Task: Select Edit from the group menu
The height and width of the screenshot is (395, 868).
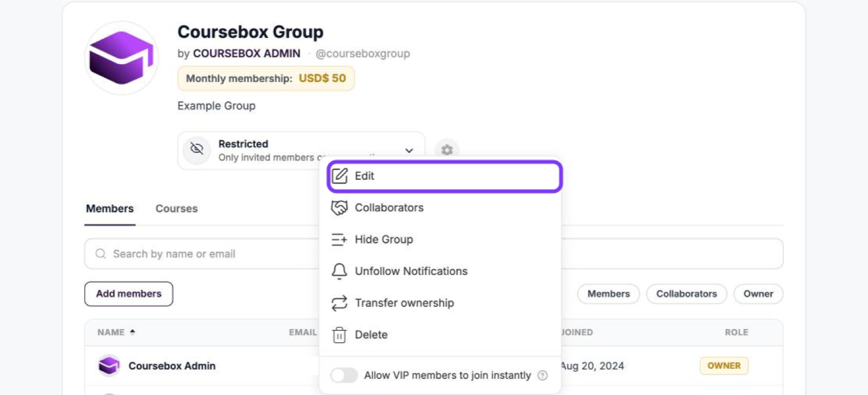Action: tap(445, 176)
